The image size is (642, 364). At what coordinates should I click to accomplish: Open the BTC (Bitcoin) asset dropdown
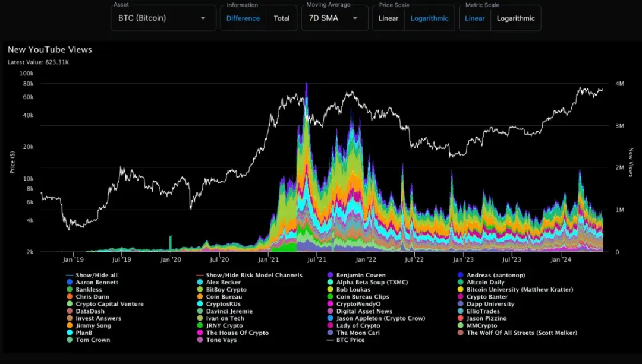(163, 18)
